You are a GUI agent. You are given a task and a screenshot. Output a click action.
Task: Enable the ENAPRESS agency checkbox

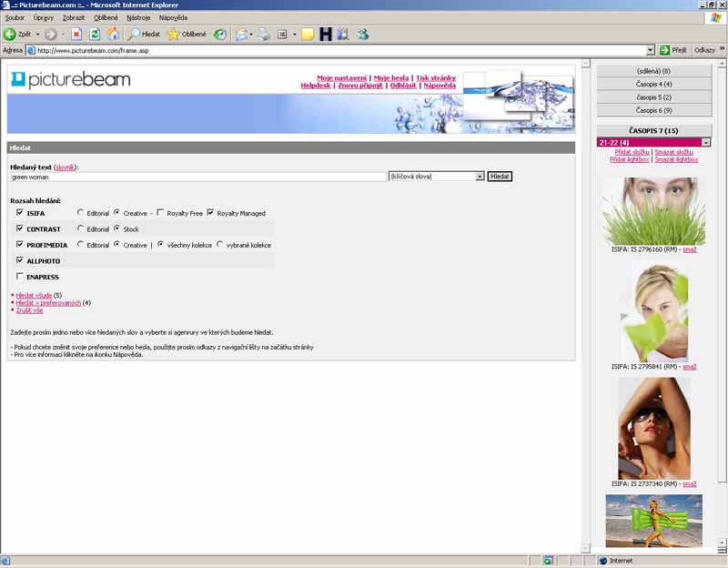point(20,277)
